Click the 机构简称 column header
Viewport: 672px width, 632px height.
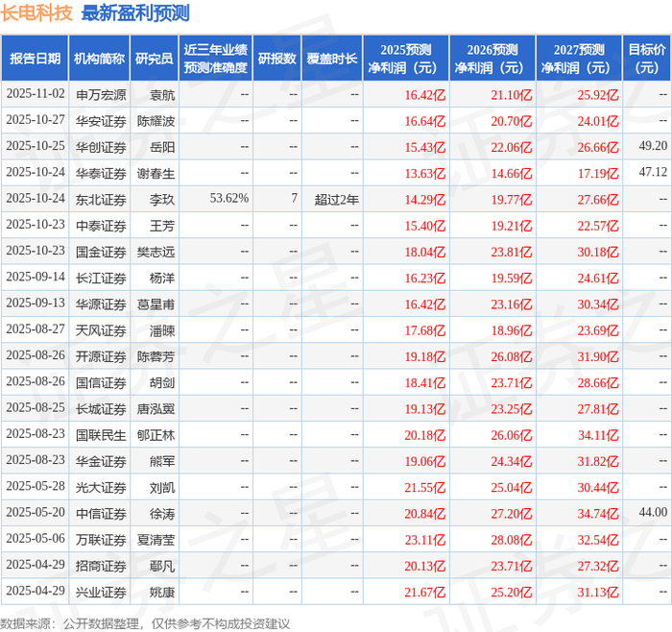click(x=99, y=59)
